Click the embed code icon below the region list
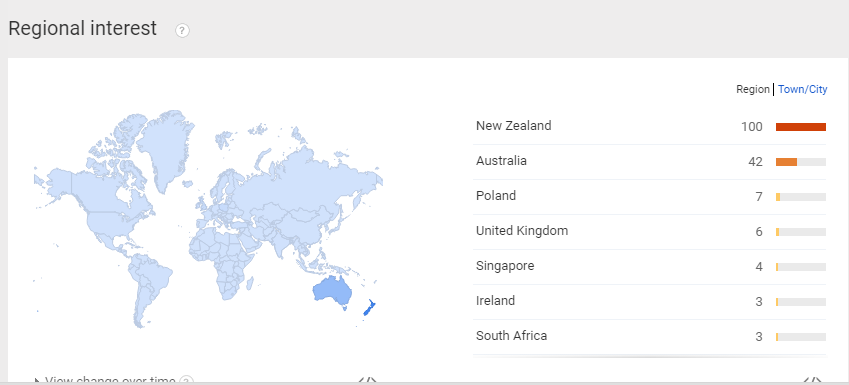 point(813,381)
